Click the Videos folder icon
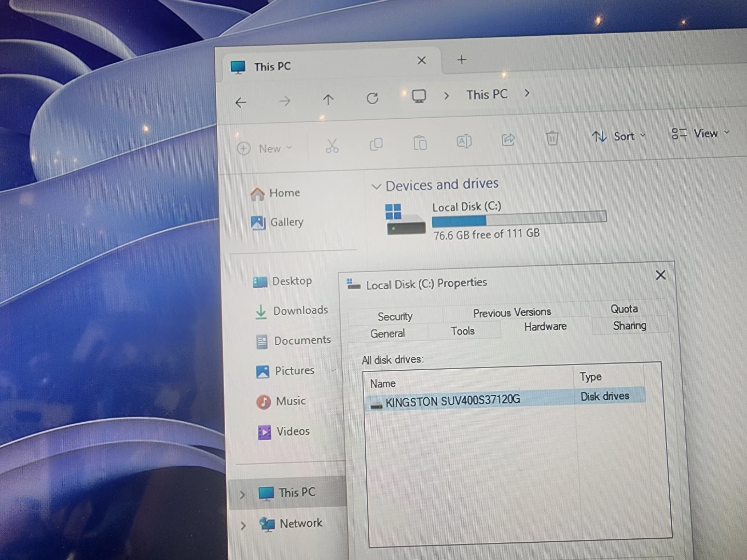This screenshot has width=747, height=560. pyautogui.click(x=265, y=432)
